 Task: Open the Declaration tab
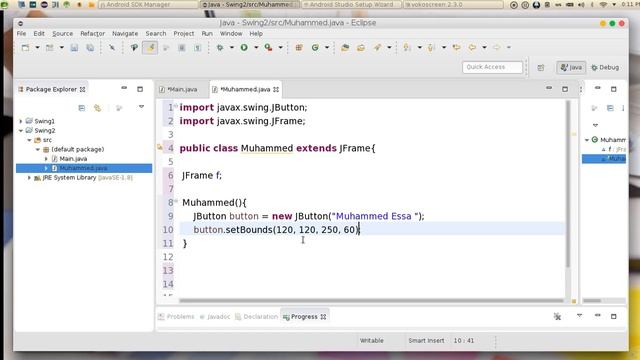pos(256,317)
